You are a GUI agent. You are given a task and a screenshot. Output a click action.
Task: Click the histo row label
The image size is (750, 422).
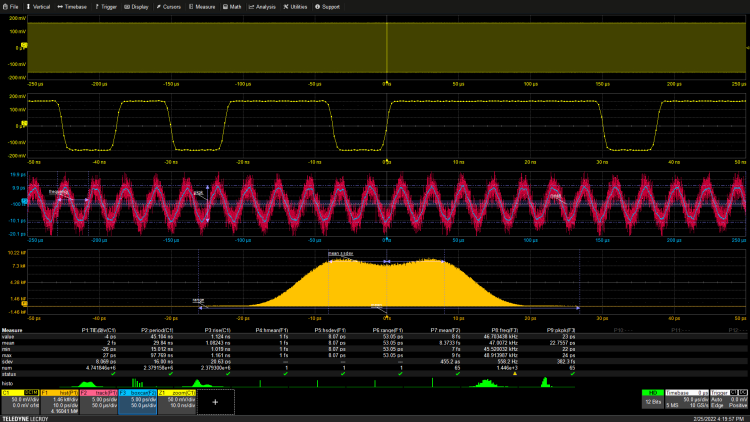[7, 383]
